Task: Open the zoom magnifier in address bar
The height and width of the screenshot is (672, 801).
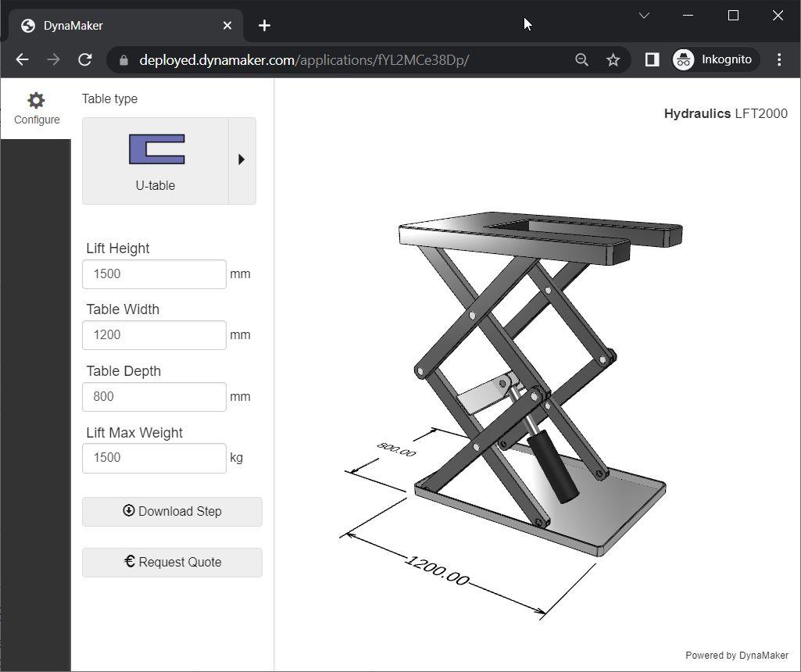Action: [x=581, y=59]
